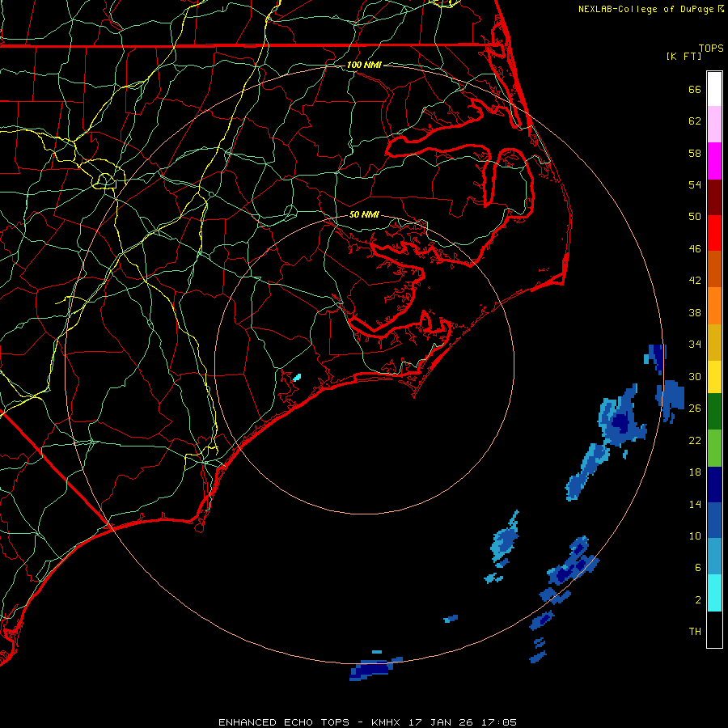Click the 26 legend value

pos(695,408)
